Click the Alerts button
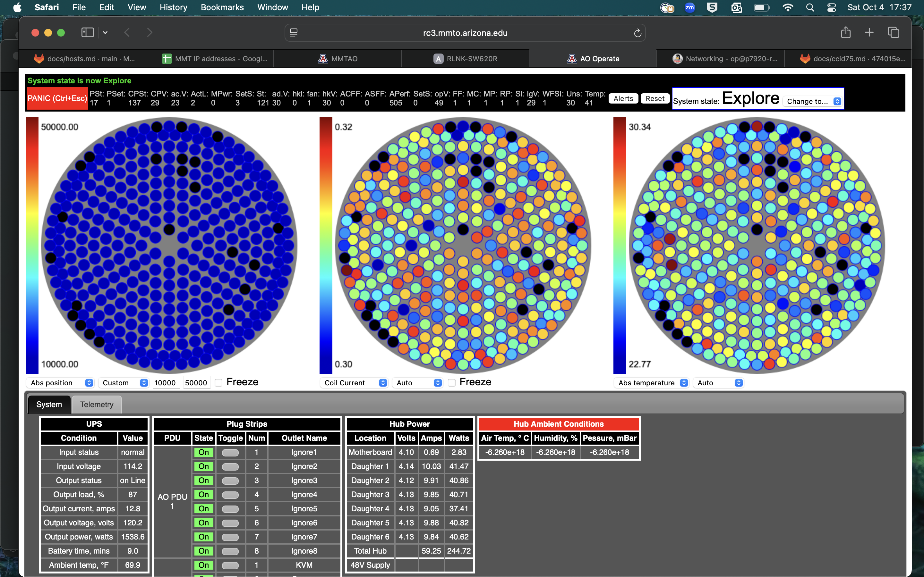Viewport: 924px width, 577px height. [623, 98]
